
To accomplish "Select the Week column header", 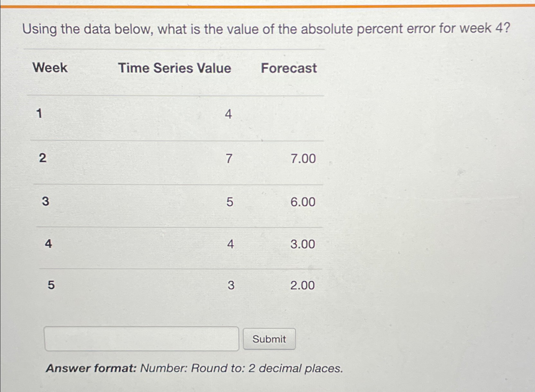I will 50,68.
